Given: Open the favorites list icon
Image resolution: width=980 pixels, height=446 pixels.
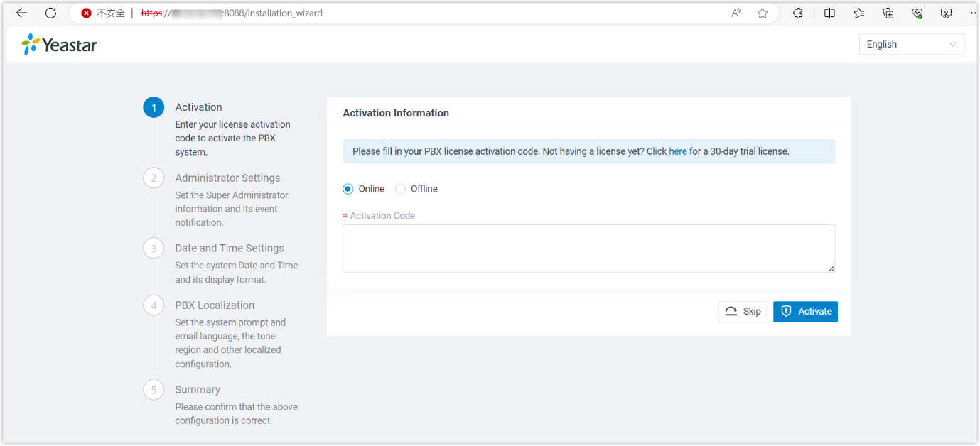Looking at the screenshot, I should (858, 13).
